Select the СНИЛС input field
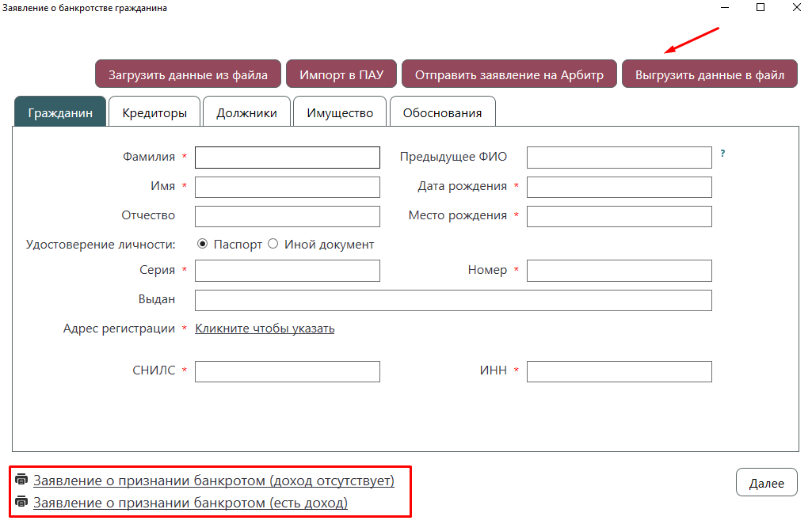812x528 pixels. coord(288,372)
